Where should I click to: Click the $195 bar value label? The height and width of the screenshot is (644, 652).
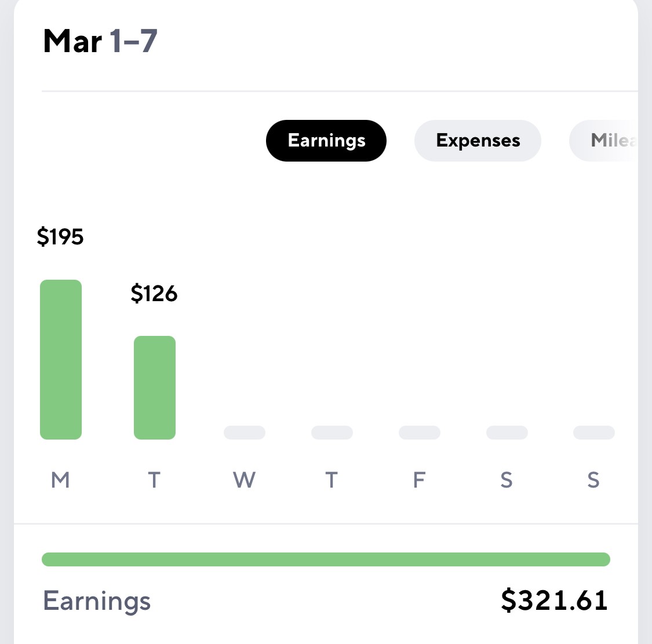tap(60, 237)
